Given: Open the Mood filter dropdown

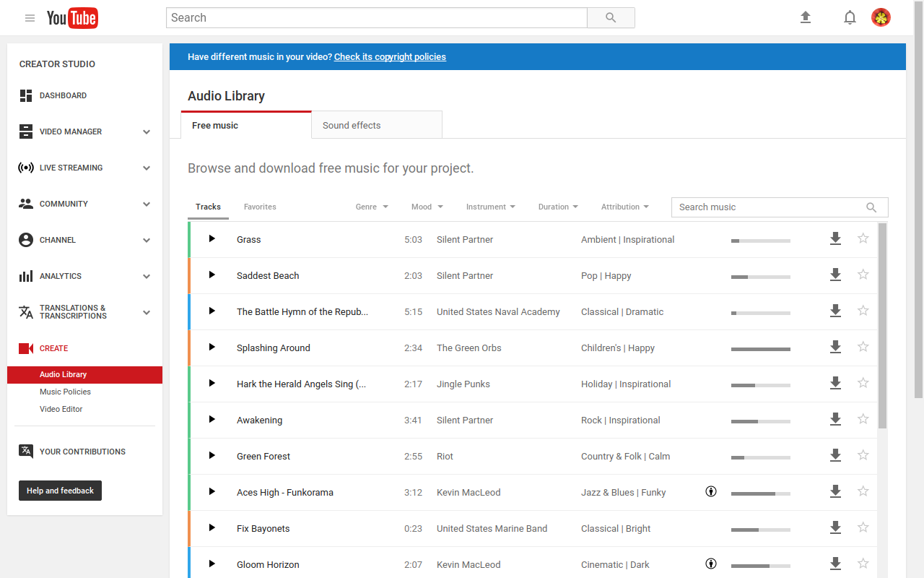Looking at the screenshot, I should [x=427, y=207].
